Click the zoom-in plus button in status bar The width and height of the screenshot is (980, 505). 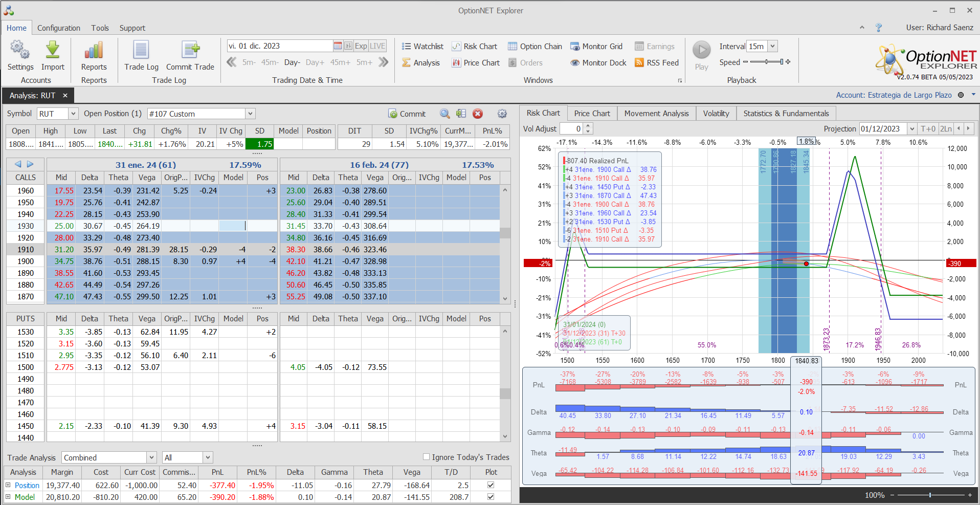click(x=970, y=495)
